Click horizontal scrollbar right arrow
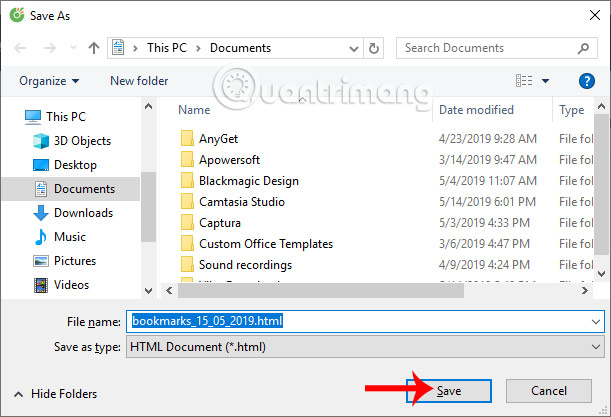The image size is (611, 417). pos(585,290)
